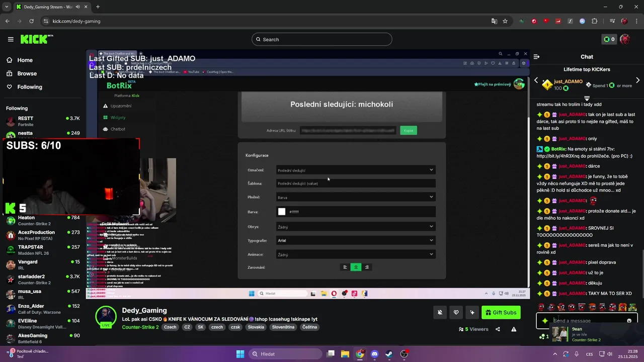Open Označení dropdown in streamed BotRix page
Image resolution: width=644 pixels, height=362 pixels.
tap(356, 170)
